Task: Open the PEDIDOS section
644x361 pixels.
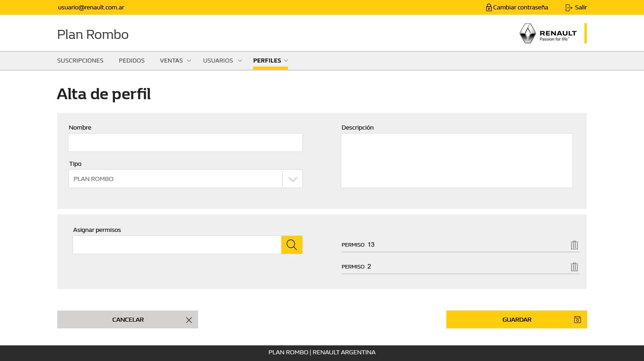Action: click(x=131, y=60)
